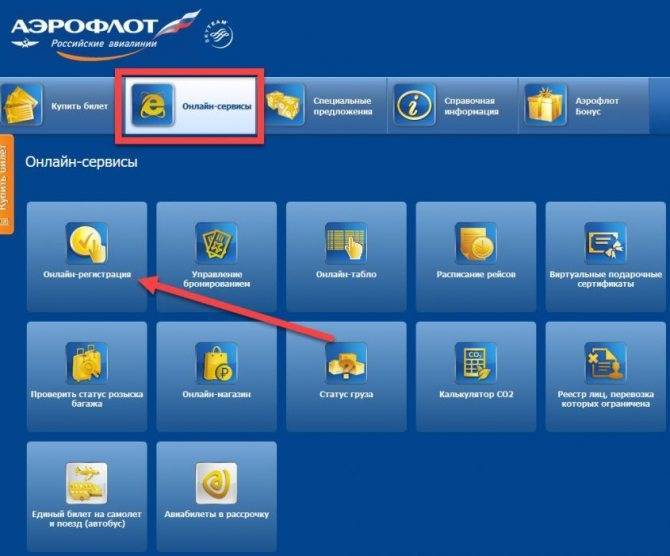Open the Авиабилеты в рассрочку label
Screen dimensions: 670x556
[217, 514]
